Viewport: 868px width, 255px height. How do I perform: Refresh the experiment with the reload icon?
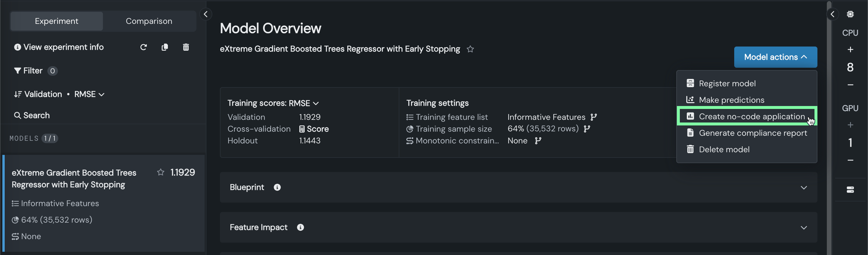143,47
